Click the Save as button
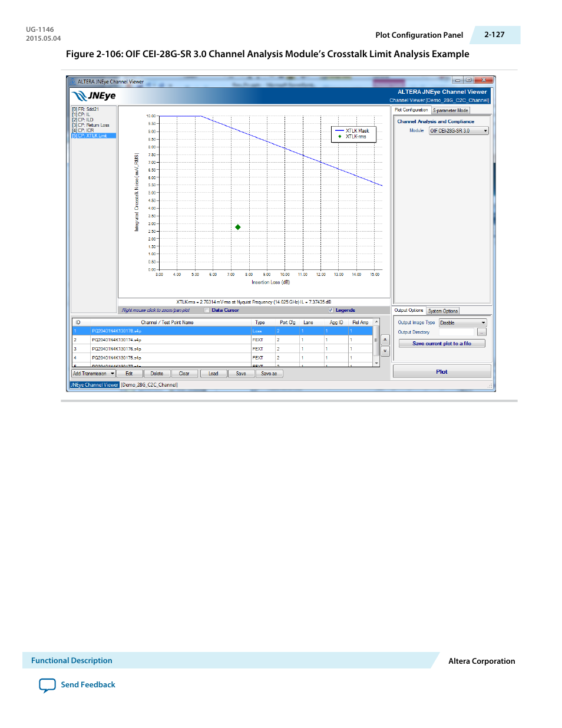 click(x=269, y=373)
